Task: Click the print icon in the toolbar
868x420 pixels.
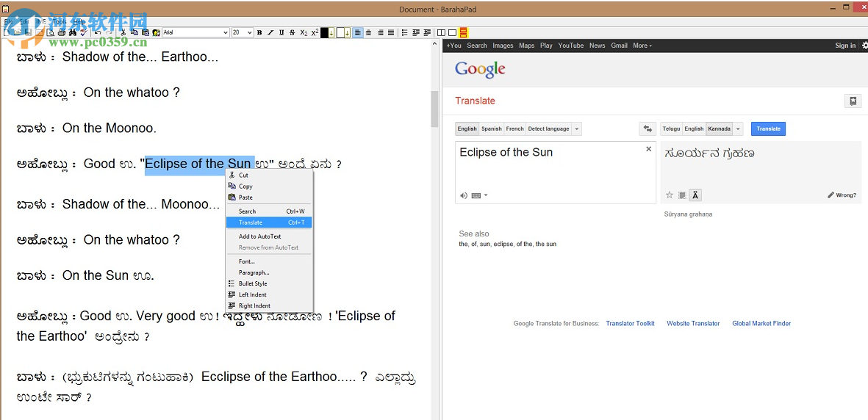Action: 62,33
